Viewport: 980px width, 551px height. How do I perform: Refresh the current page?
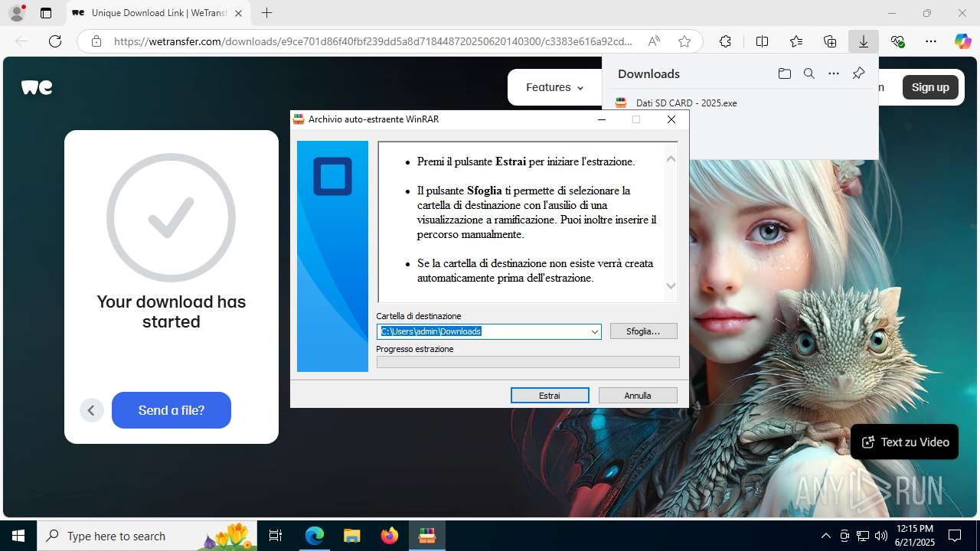[55, 41]
